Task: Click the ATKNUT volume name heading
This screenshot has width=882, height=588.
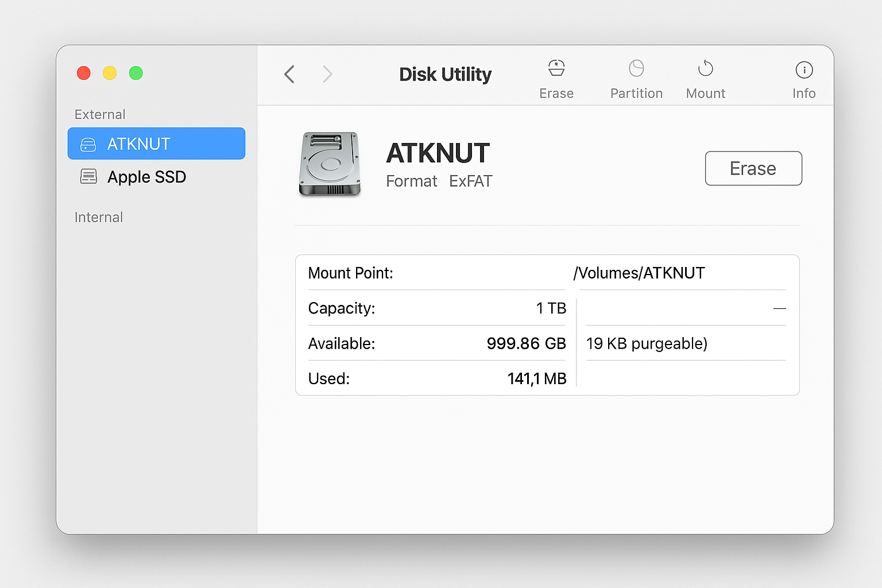Action: pyautogui.click(x=438, y=153)
